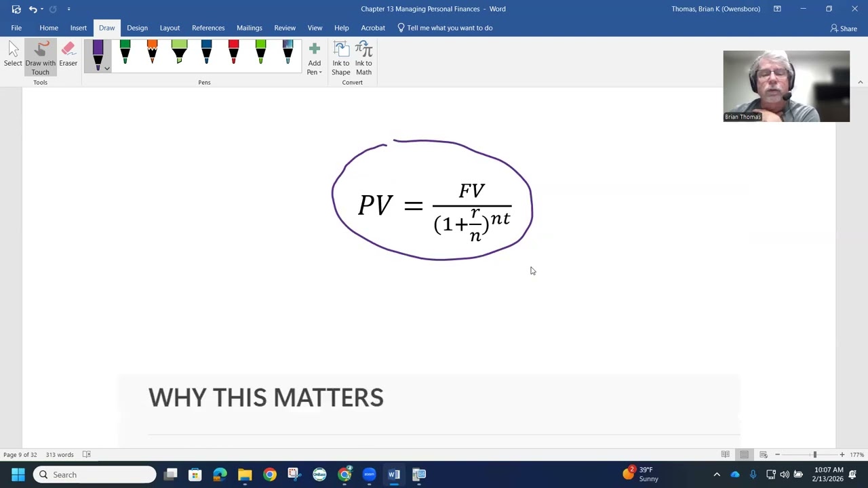Click the Tell me search box

pyautogui.click(x=445, y=28)
